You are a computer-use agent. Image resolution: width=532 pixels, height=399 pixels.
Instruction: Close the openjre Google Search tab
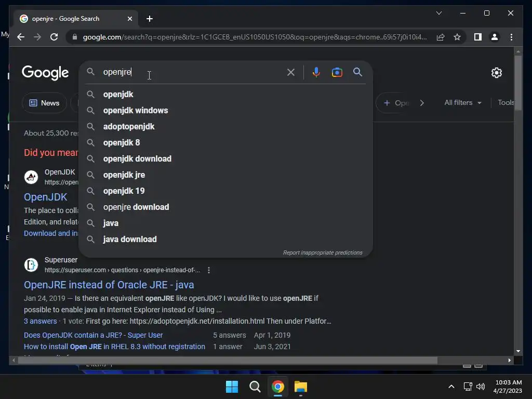129,19
